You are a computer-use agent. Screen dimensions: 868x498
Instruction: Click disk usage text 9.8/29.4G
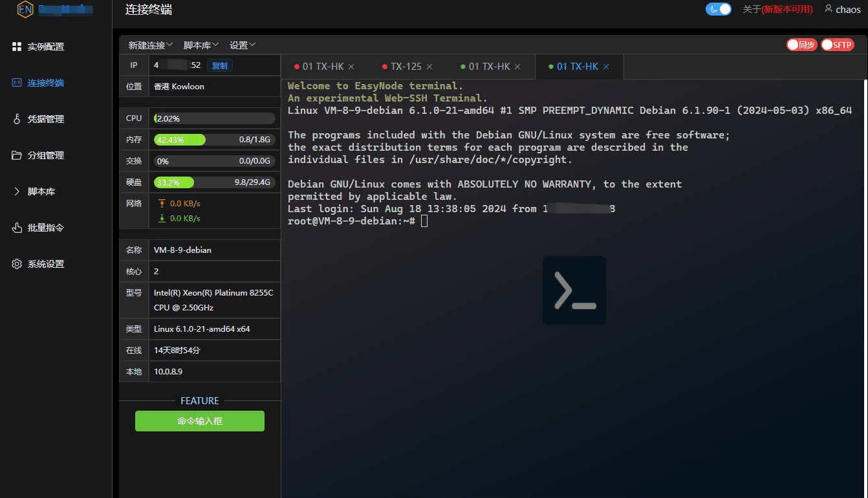[252, 182]
